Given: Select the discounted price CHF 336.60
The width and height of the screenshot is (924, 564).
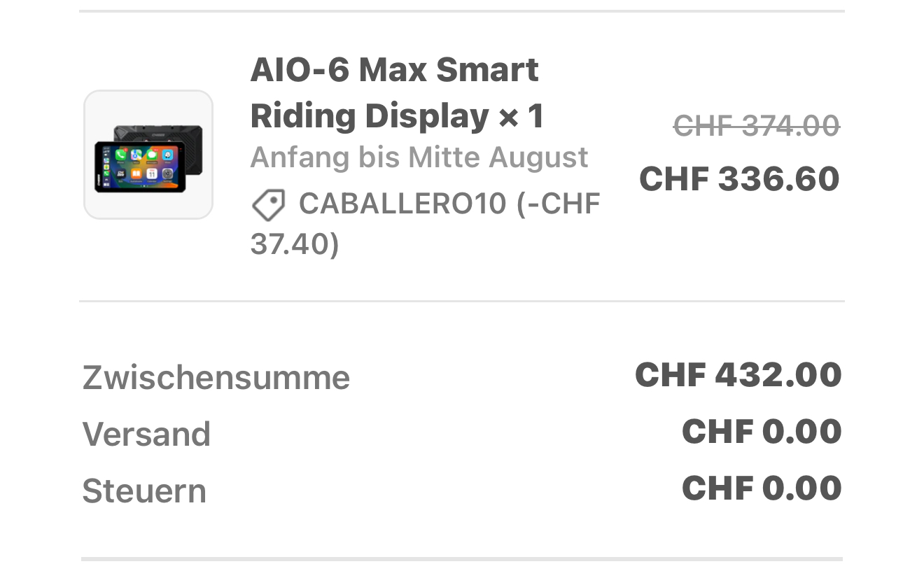Looking at the screenshot, I should coord(739,178).
